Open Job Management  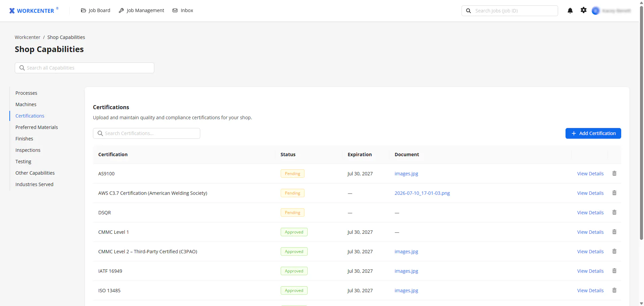pyautogui.click(x=142, y=10)
